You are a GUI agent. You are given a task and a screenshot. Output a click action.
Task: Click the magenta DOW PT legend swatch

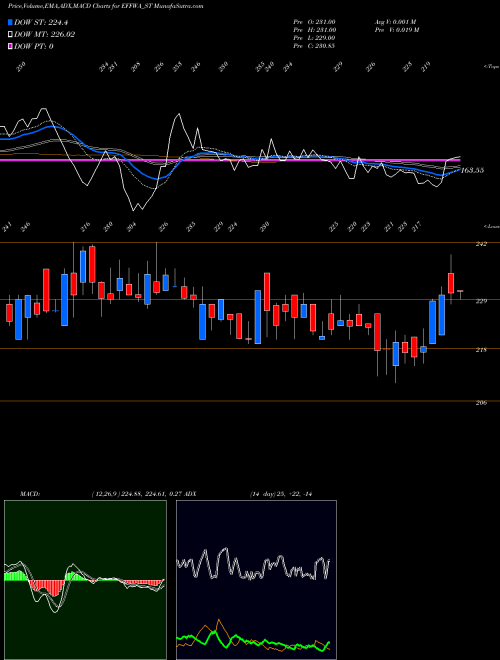pyautogui.click(x=10, y=46)
